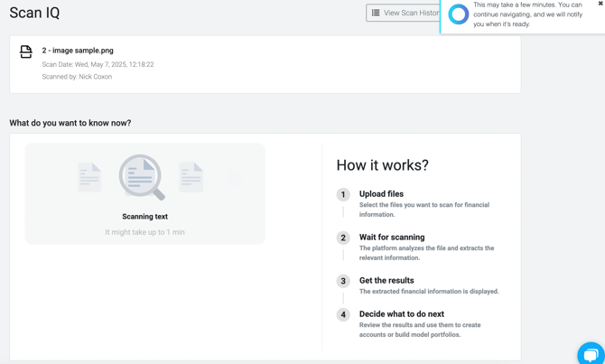Open the chat support bubble
Image resolution: width=605 pixels, height=364 pixels.
(591, 353)
